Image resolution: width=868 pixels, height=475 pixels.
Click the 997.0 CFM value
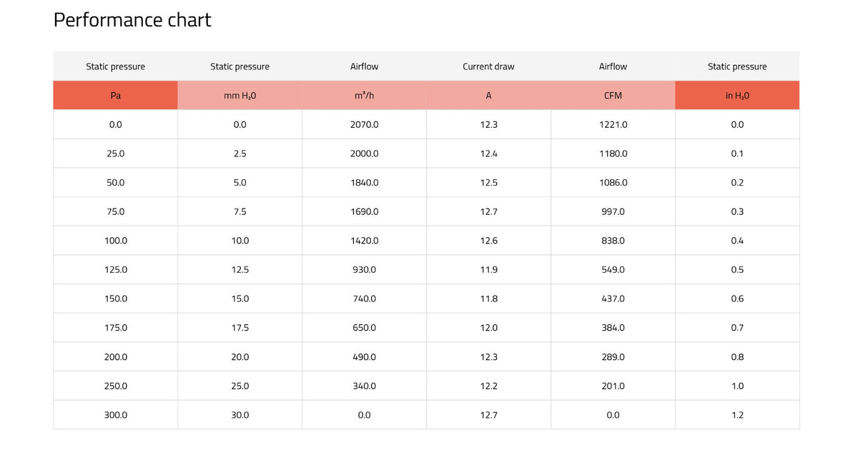pos(613,211)
